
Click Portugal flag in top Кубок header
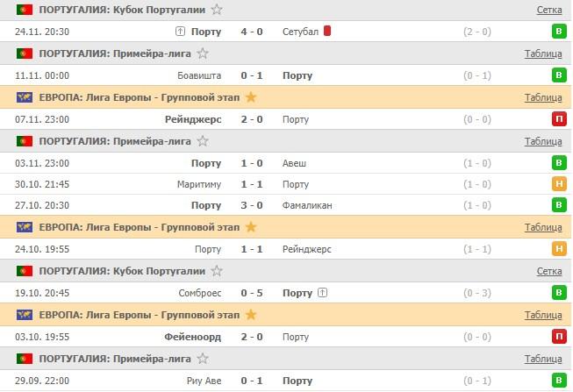tap(24, 10)
